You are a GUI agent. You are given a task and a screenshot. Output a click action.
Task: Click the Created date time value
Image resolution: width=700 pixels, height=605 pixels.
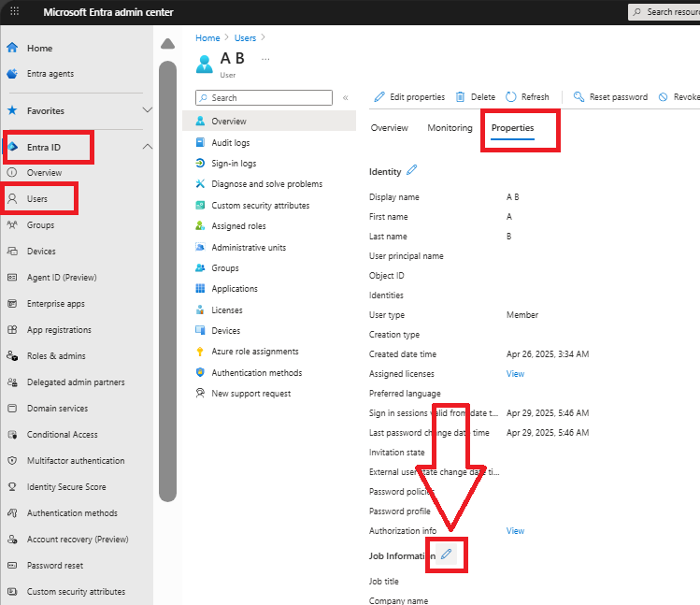(548, 354)
